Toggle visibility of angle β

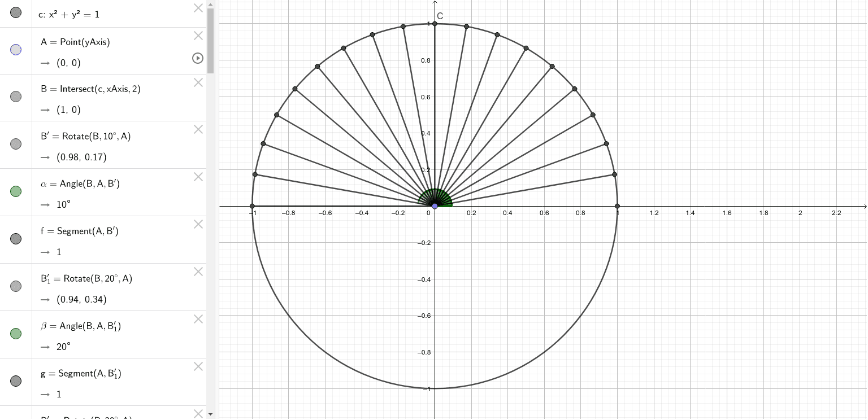tap(16, 334)
